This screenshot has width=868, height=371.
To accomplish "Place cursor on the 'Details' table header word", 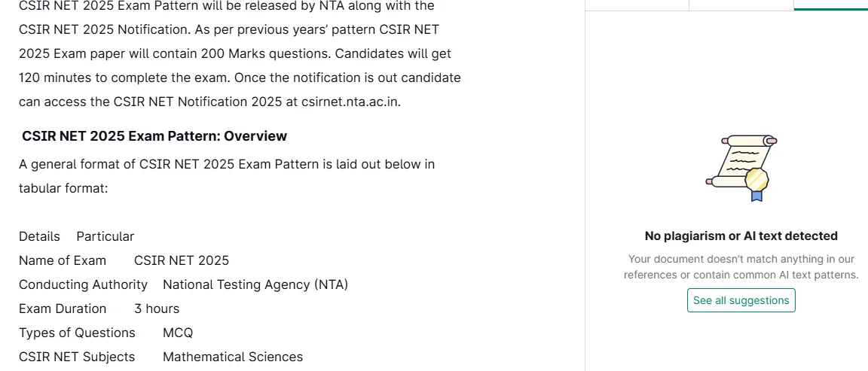I will [x=39, y=236].
